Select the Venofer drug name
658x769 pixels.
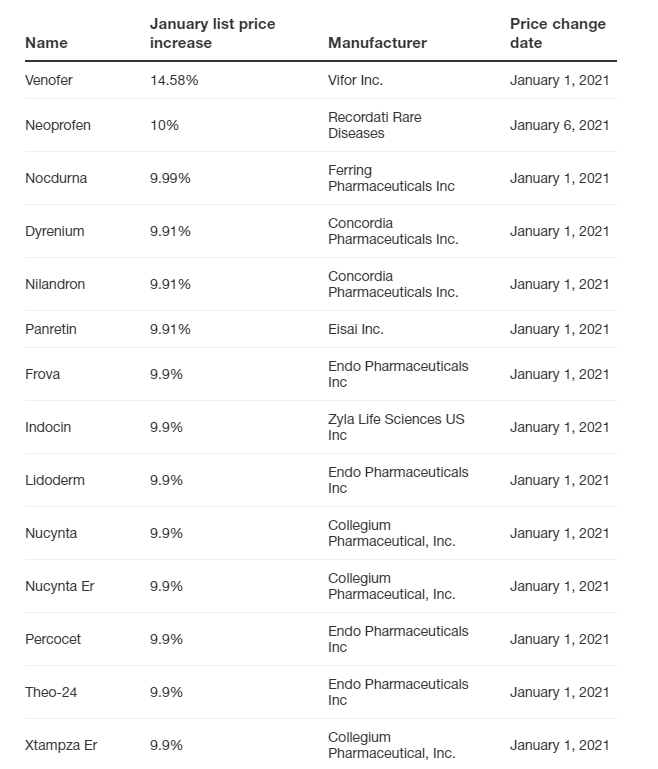pos(48,80)
